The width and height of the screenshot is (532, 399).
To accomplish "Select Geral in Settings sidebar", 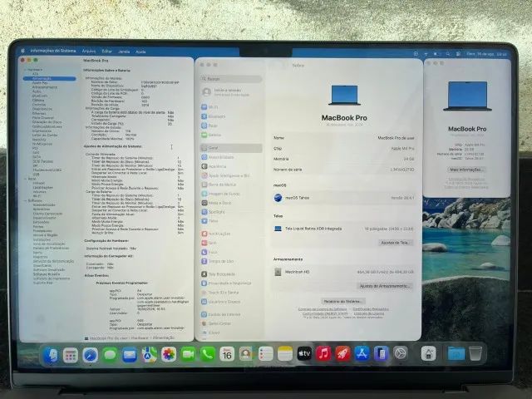I will click(x=231, y=148).
